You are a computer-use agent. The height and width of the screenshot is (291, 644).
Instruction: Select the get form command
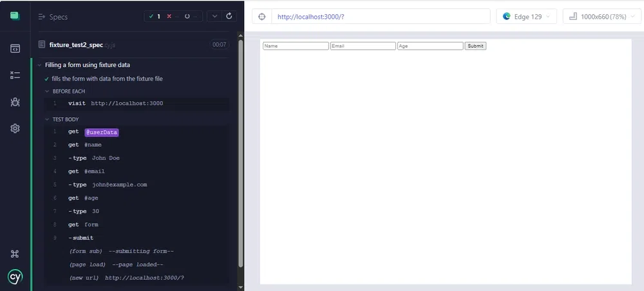pyautogui.click(x=137, y=225)
